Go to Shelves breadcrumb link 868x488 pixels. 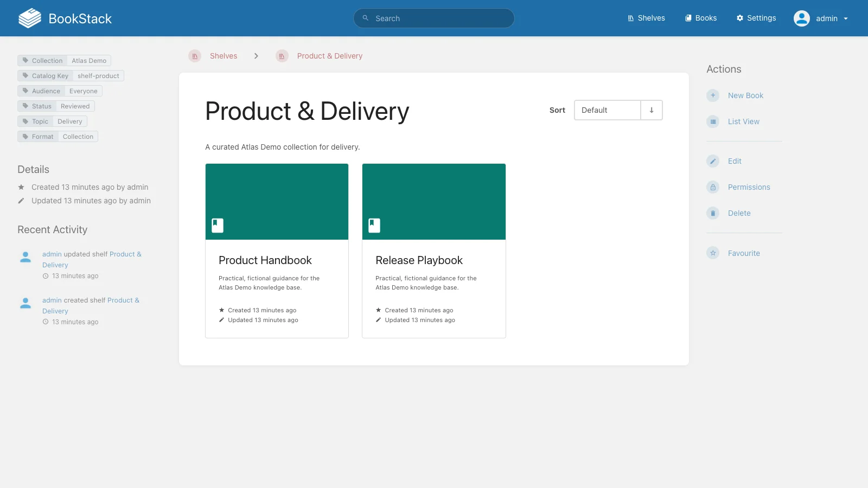coord(224,56)
